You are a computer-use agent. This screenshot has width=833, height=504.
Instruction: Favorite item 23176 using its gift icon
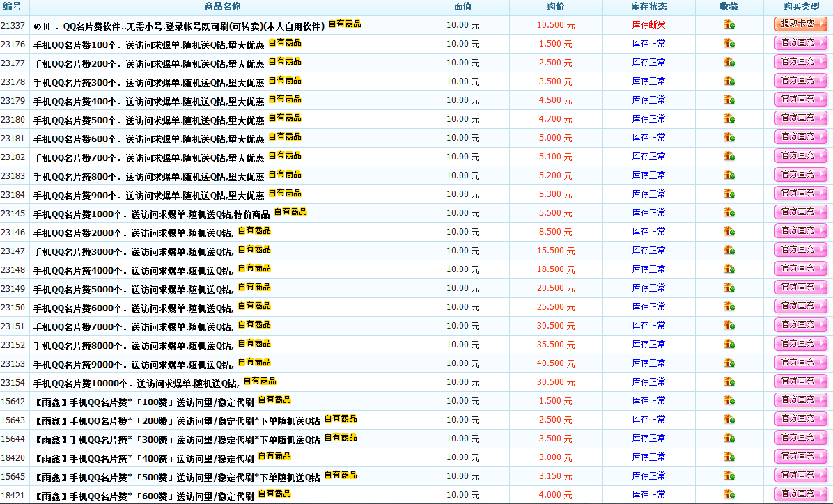[729, 43]
